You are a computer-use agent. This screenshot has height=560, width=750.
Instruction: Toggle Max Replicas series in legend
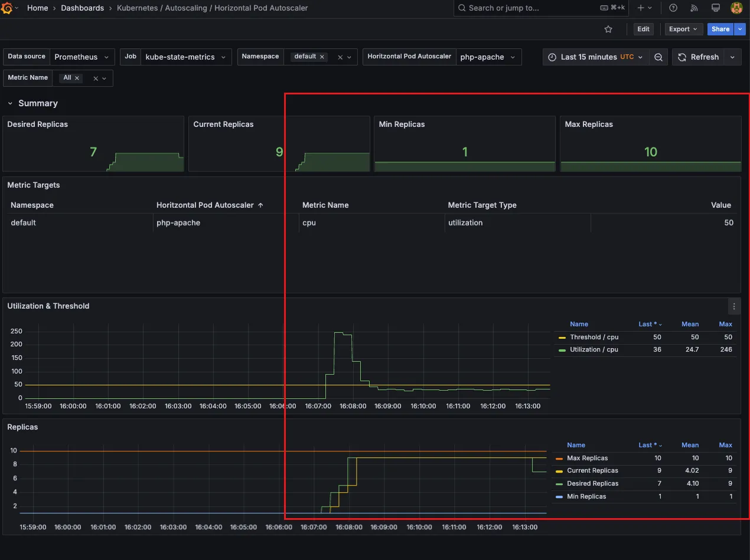[x=587, y=458]
